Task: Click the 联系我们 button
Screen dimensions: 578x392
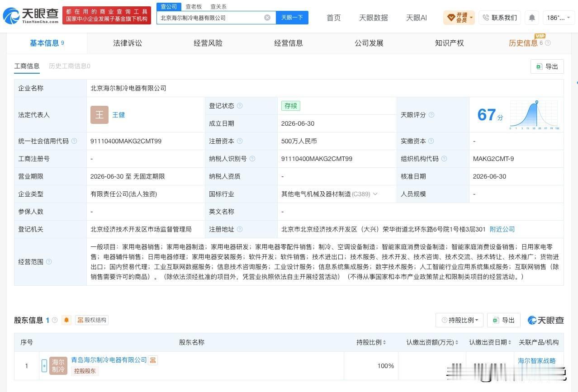Action: [x=500, y=18]
